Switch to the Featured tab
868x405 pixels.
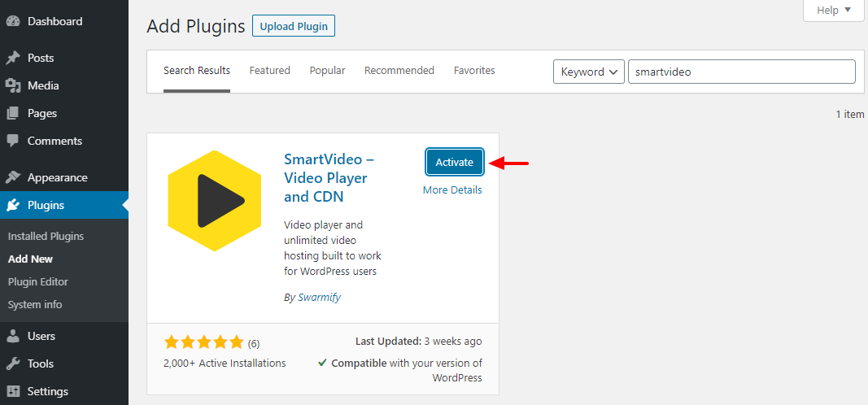click(269, 71)
